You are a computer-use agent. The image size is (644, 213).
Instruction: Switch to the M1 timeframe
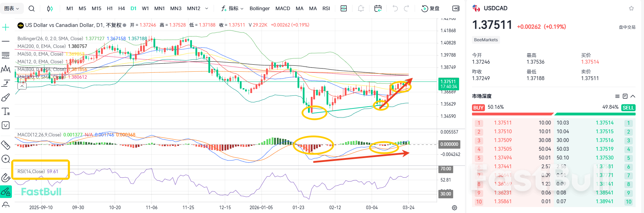[70, 8]
